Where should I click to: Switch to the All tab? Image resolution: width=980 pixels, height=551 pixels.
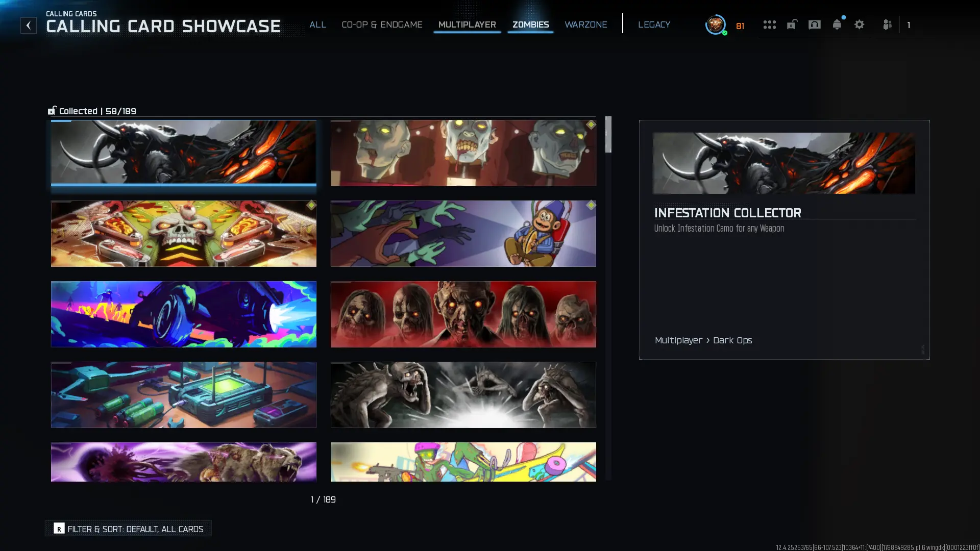(317, 24)
